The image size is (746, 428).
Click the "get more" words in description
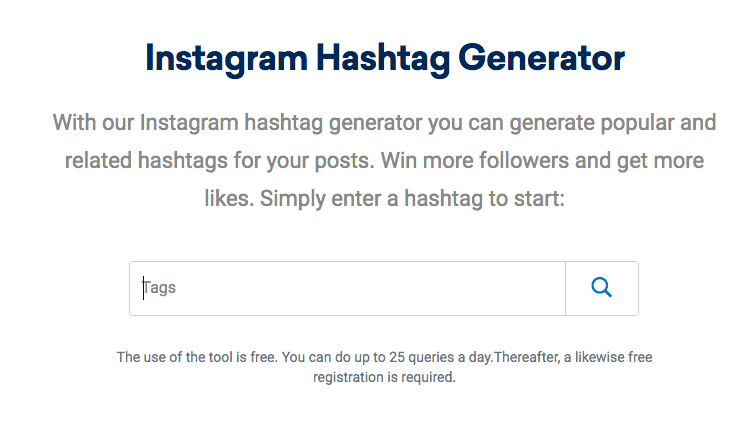click(x=664, y=160)
